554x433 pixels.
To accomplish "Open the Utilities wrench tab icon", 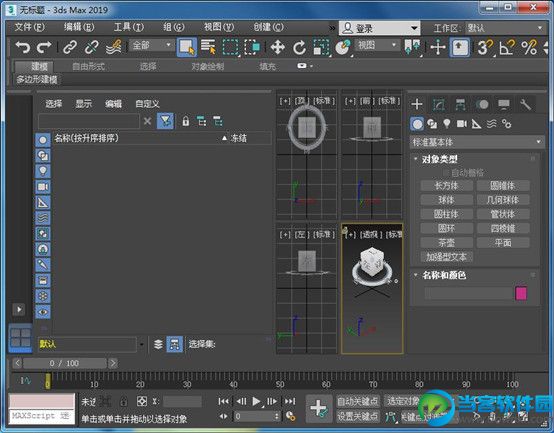I will point(525,105).
